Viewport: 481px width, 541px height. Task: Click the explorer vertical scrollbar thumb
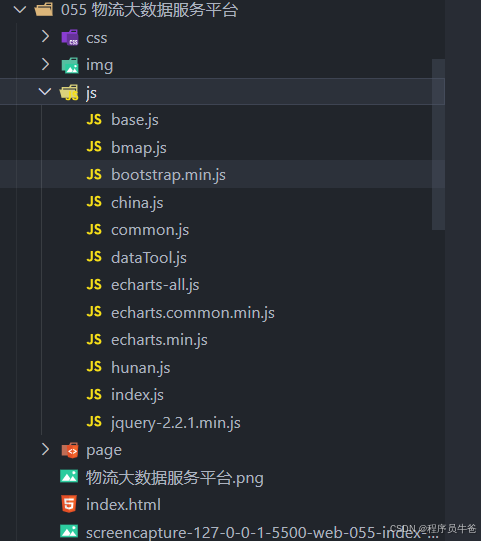point(438,144)
